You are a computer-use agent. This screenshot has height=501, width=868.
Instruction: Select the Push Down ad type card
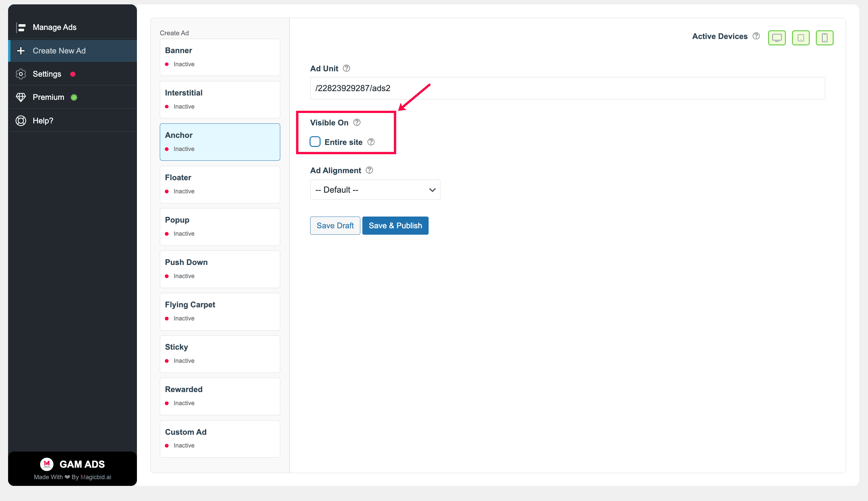tap(220, 269)
